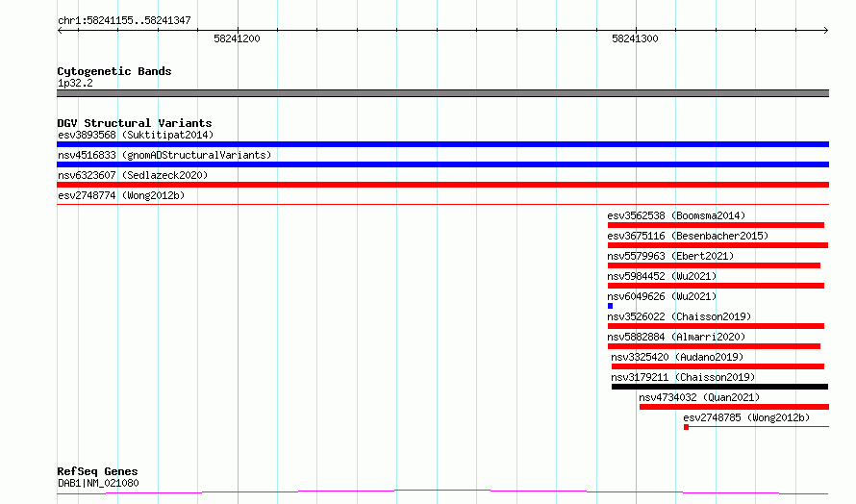This screenshot has width=856, height=504.
Task: Click the esv3675116 (Besenbacher2015) label
Action: tap(688, 236)
